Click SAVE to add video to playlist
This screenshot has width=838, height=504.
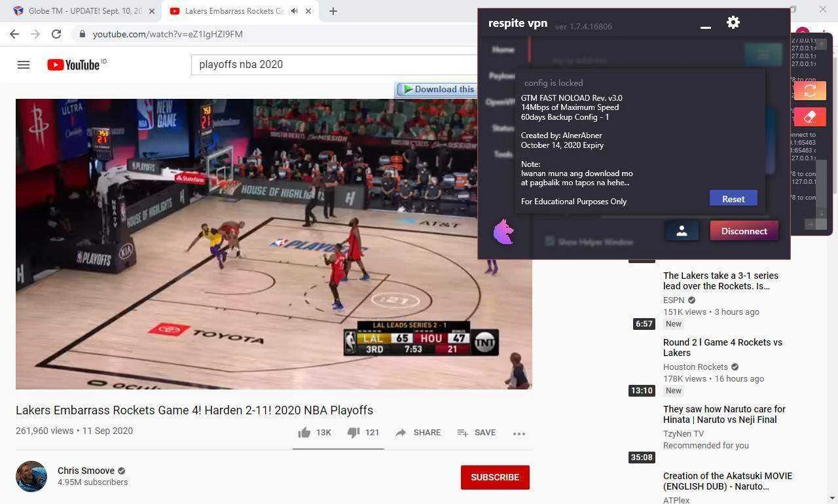coord(476,433)
